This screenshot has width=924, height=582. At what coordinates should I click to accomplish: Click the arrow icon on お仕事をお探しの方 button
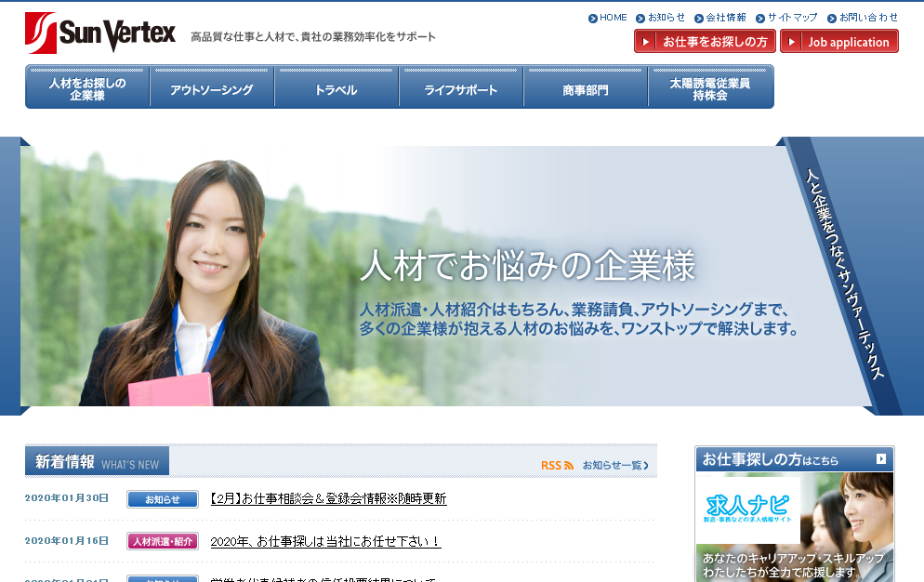(645, 42)
